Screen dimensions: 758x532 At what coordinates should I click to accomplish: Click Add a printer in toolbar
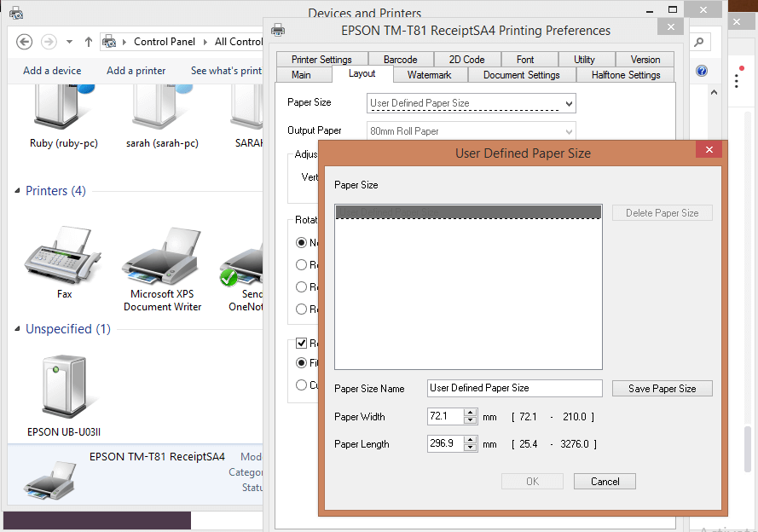point(136,71)
